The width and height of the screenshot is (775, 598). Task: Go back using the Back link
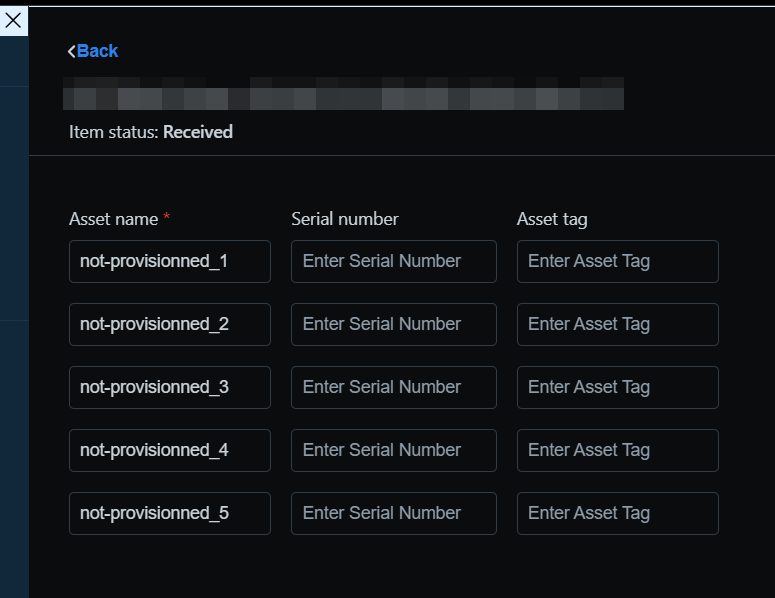[x=93, y=51]
